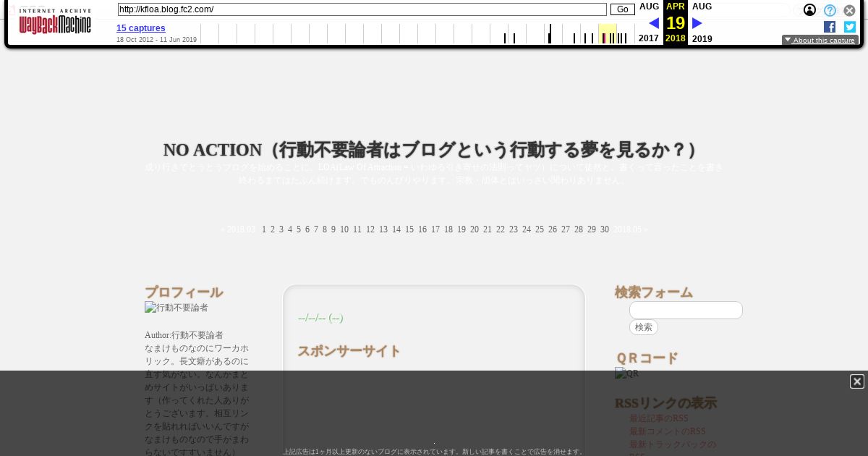Select the APR 19 2018 current date
Viewport: 868px width, 456px height.
point(676,22)
